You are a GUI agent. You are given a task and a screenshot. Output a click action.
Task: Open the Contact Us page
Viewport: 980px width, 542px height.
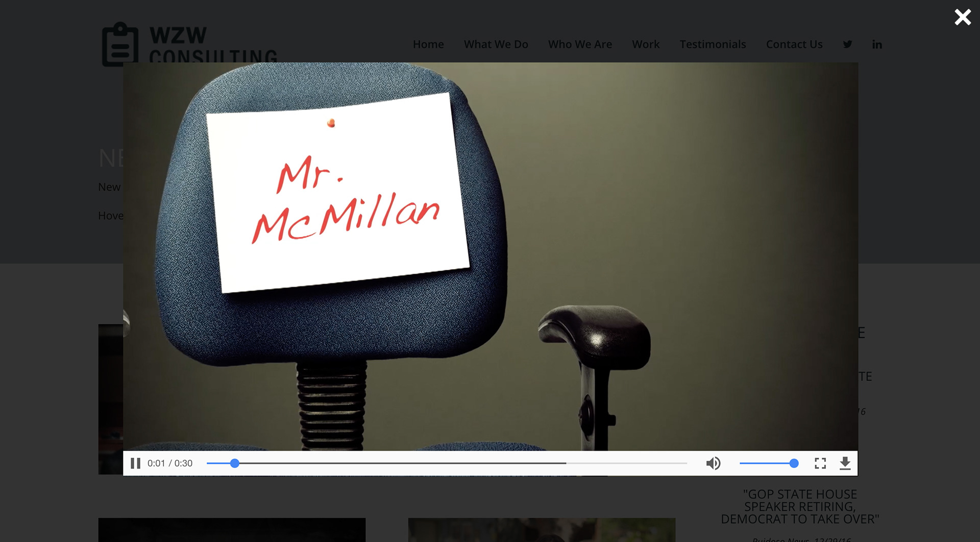coord(794,44)
